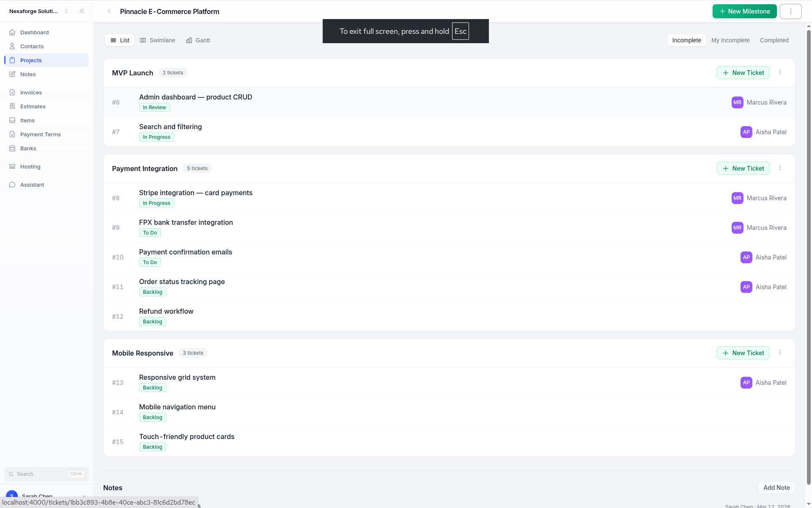Switch to the Swimlane view tab
Image resolution: width=812 pixels, height=508 pixels.
157,40
